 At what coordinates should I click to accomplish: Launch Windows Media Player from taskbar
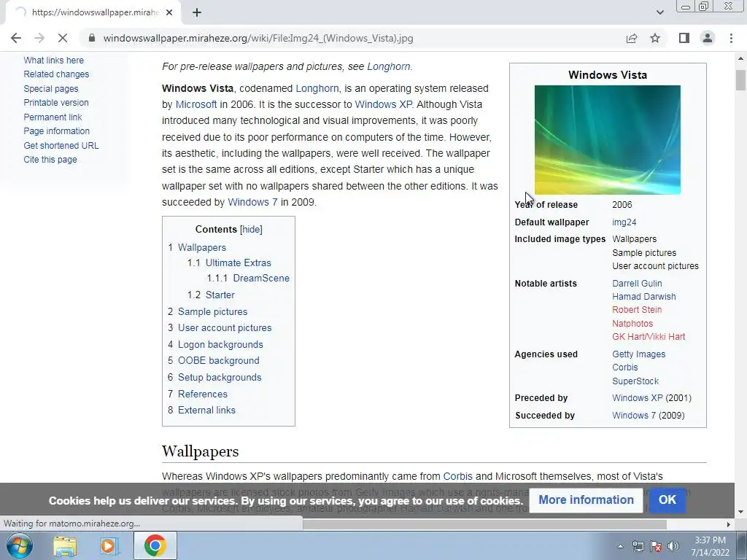click(x=109, y=545)
